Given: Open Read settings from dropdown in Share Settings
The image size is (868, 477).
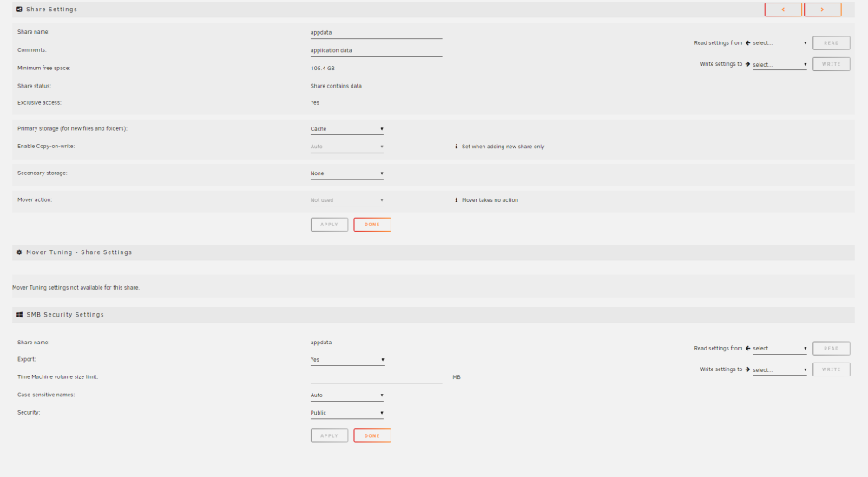Looking at the screenshot, I should click(779, 43).
